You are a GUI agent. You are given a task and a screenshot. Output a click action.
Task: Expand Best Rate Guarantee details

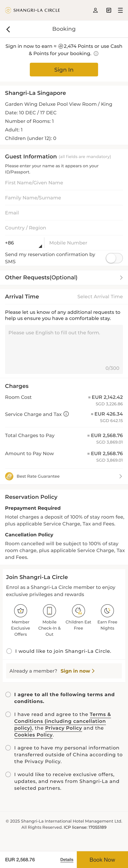tap(64, 476)
